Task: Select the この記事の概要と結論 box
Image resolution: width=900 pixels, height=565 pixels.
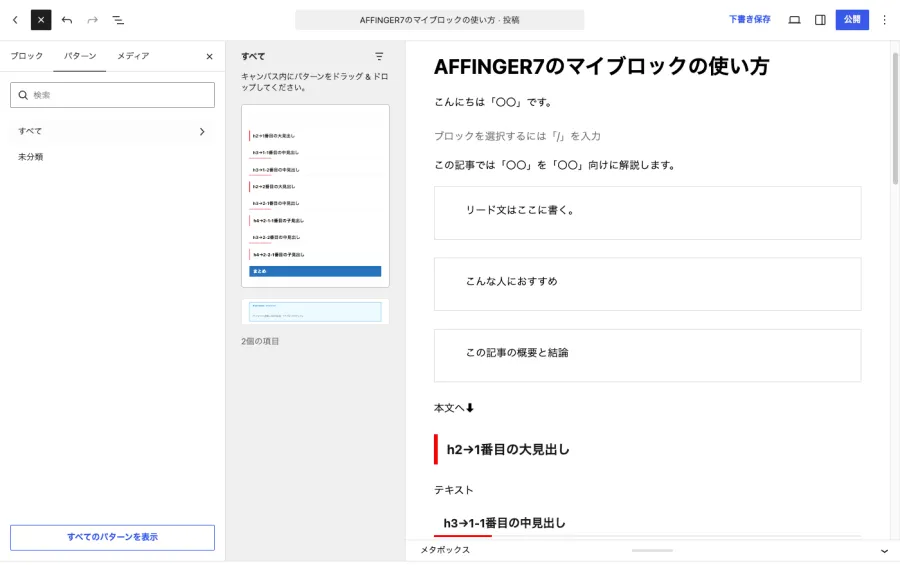Action: pyautogui.click(x=647, y=355)
